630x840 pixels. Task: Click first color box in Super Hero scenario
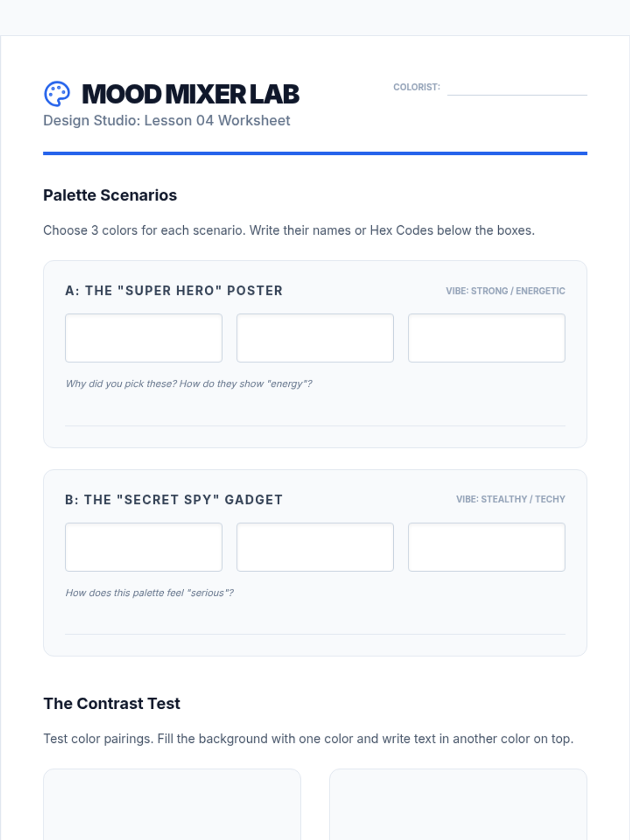(x=143, y=338)
